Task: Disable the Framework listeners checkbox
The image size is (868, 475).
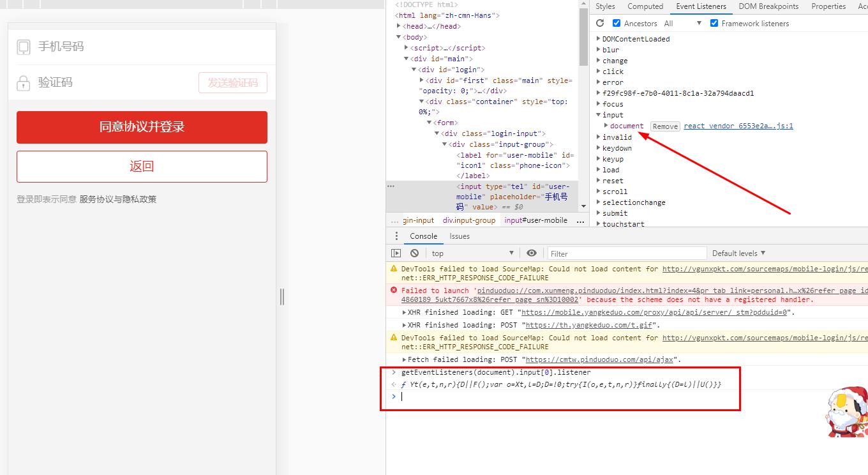Action: click(x=714, y=23)
